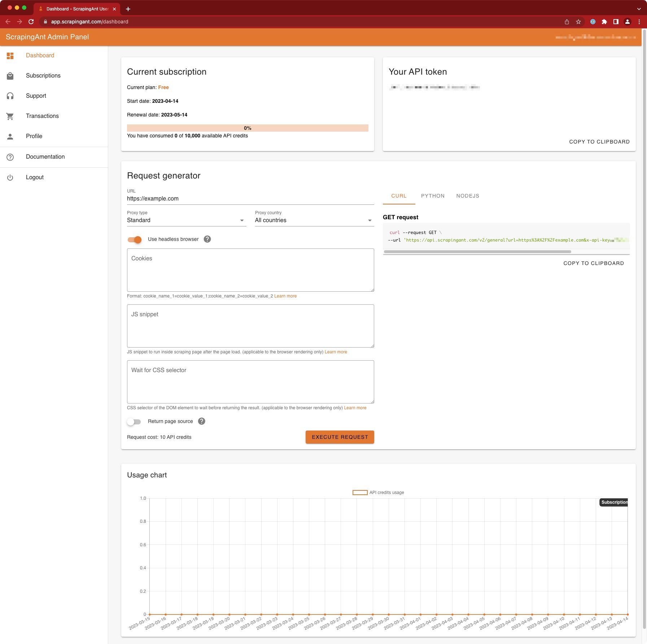Copy API token to clipboard
Viewport: 647px width, 644px height.
[599, 142]
